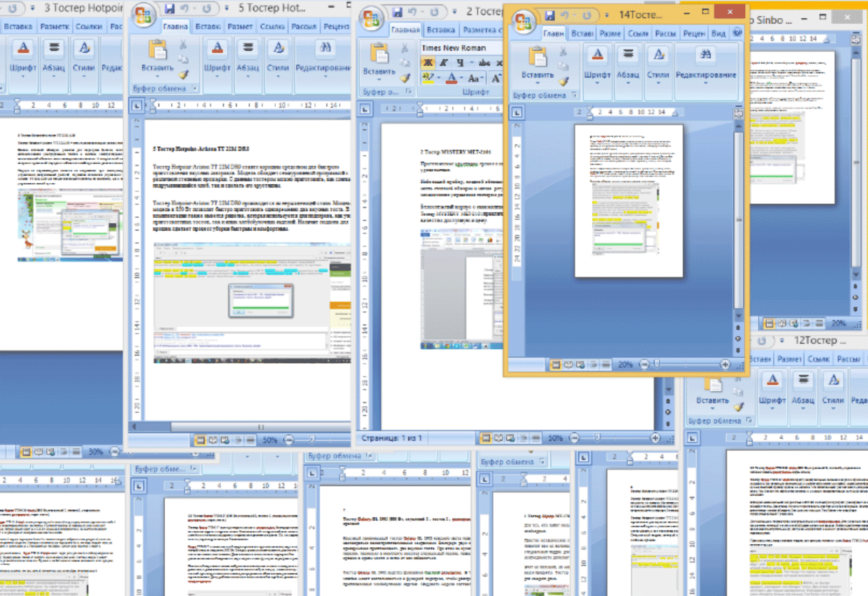Screen dimensions: 868x596
Task: Paste clipboard icon in 14Тосте window
Action: point(537,56)
